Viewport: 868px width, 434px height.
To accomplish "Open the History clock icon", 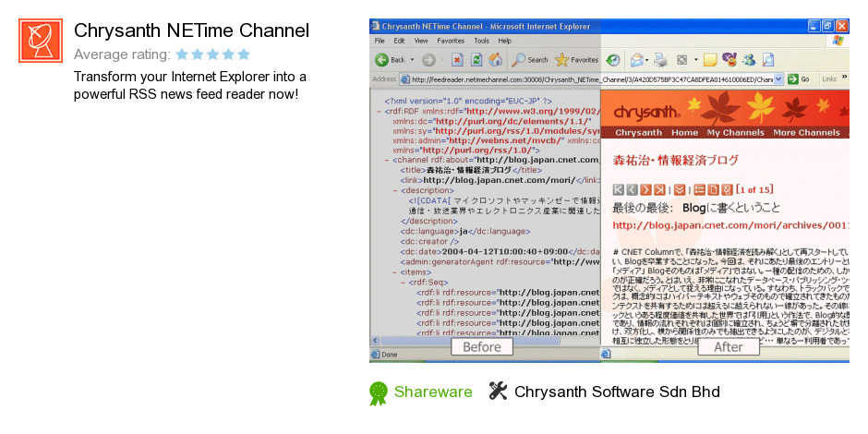I will pyautogui.click(x=613, y=60).
